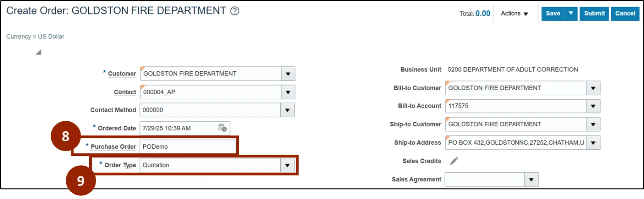644x199 pixels.
Task: Open the Sales Agreement dropdown
Action: [531, 179]
